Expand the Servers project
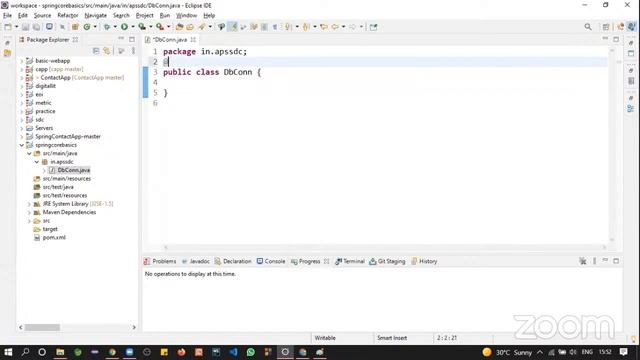 22,128
